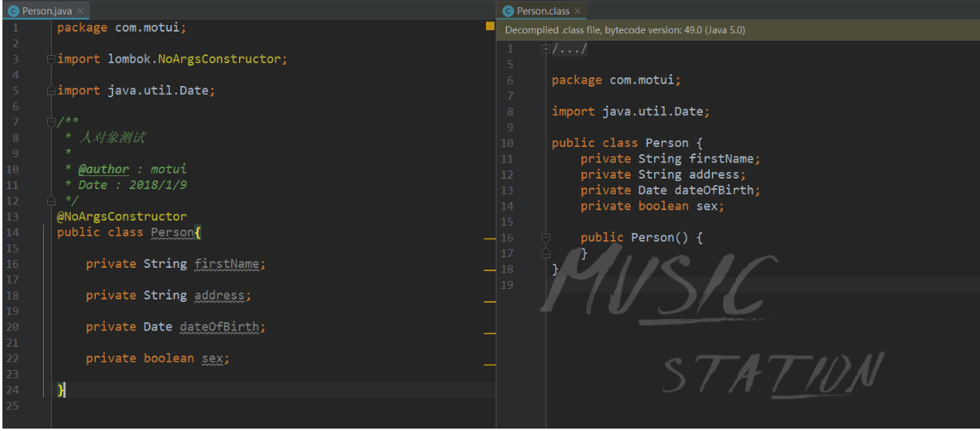Click the warning stripe mark beside firstName line
This screenshot has width=980, height=431.
(489, 269)
